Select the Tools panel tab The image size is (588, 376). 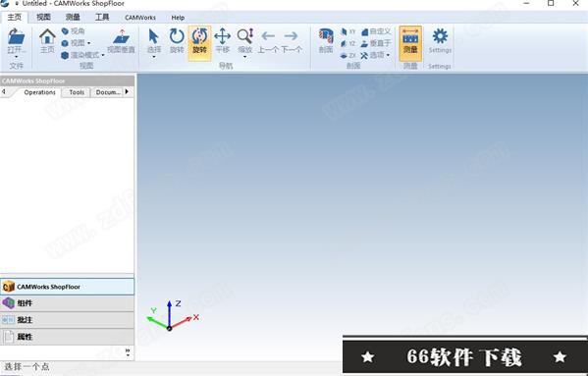[77, 92]
